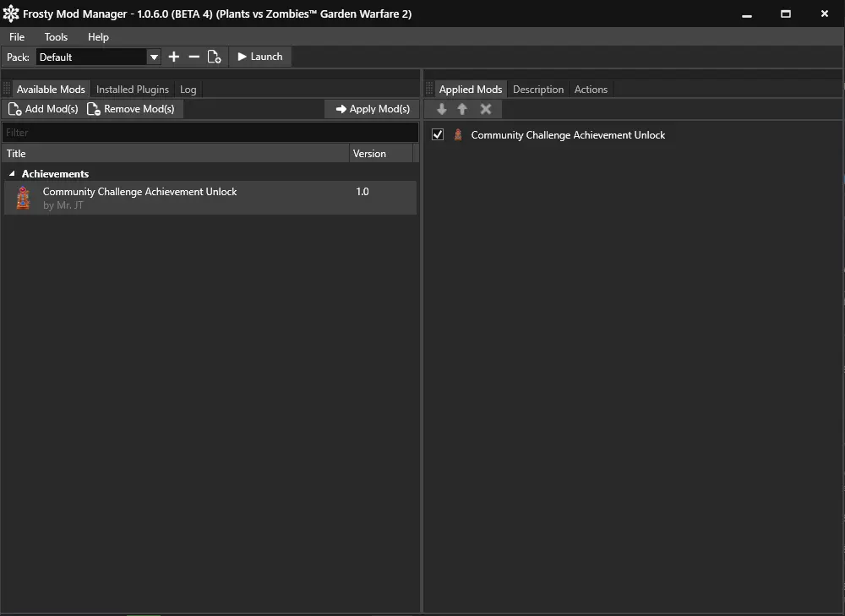Remove applied mod with X icon
The width and height of the screenshot is (845, 616).
(x=486, y=109)
